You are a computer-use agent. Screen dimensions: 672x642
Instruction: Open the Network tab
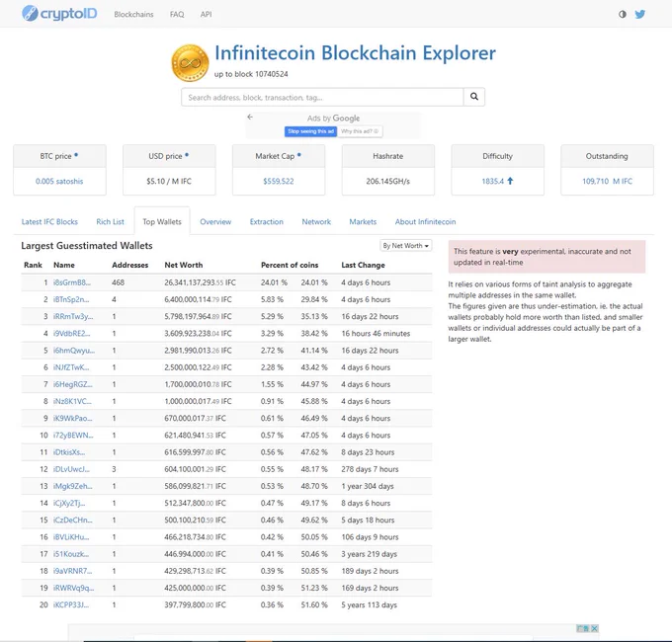[316, 221]
